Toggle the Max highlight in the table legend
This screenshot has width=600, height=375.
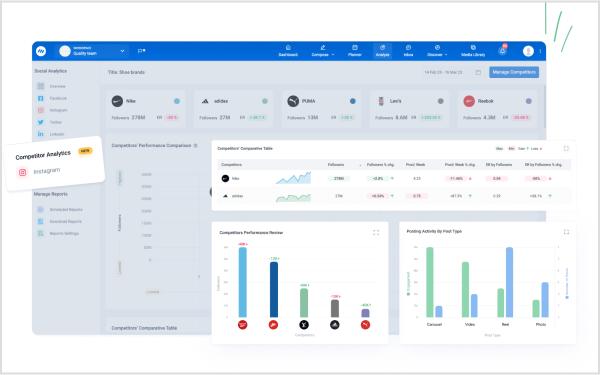[x=499, y=148]
